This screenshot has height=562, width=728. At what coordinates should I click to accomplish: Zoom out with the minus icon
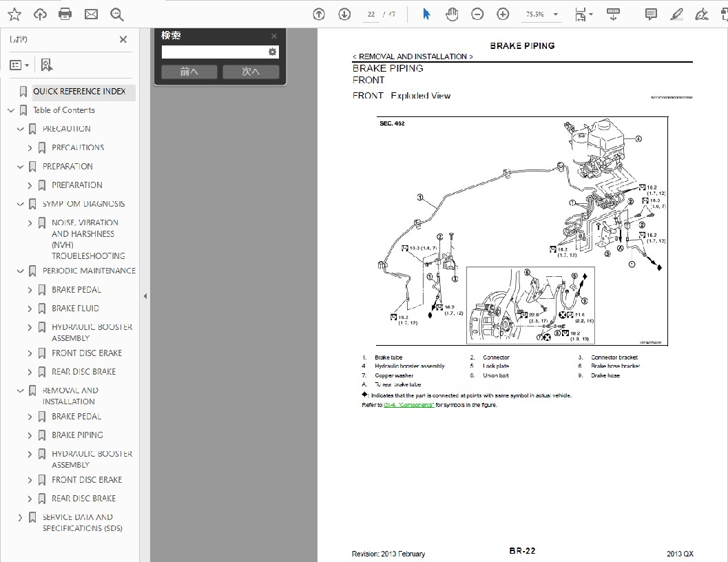[x=477, y=14]
